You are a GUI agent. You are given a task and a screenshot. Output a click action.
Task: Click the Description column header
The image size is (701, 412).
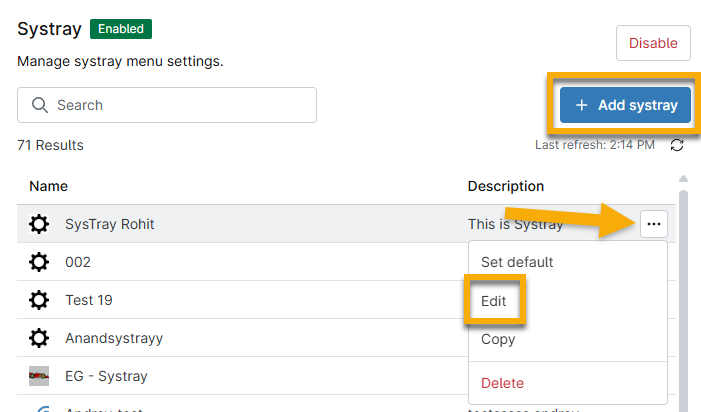coord(506,186)
